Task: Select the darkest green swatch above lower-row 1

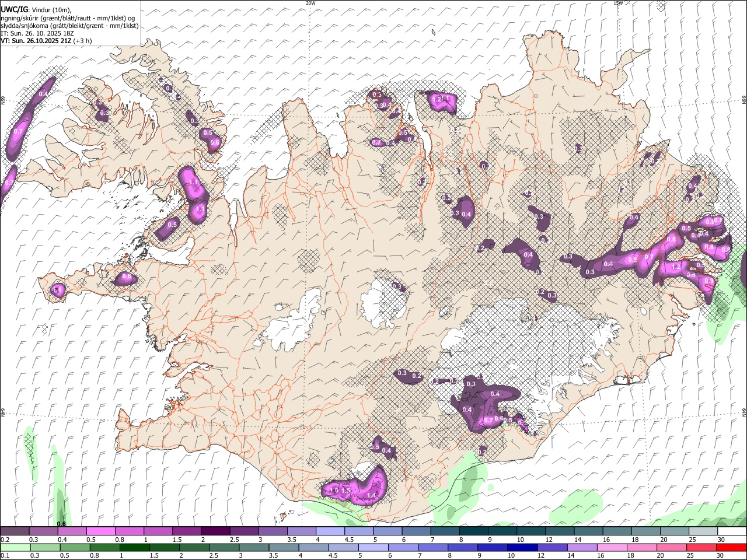Action: (134, 547)
